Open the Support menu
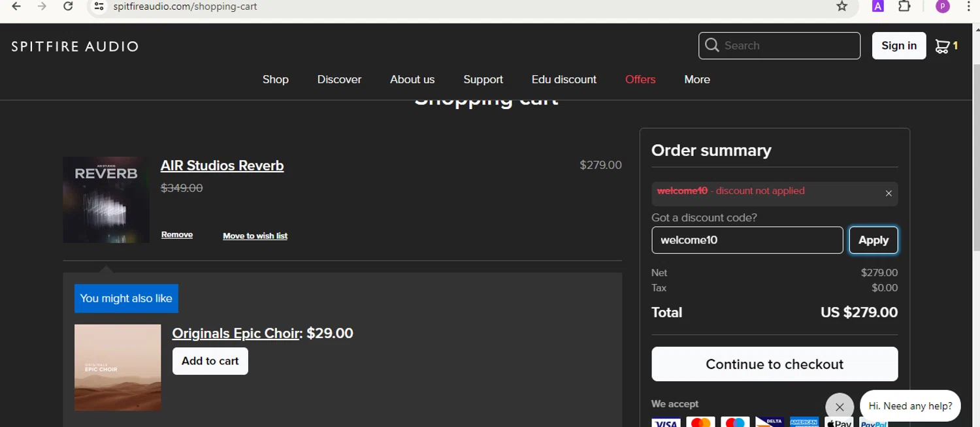 pyautogui.click(x=483, y=79)
